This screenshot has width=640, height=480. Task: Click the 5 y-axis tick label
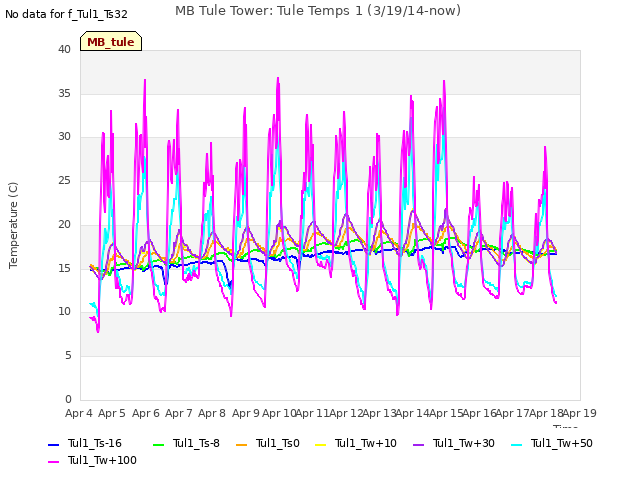68,356
